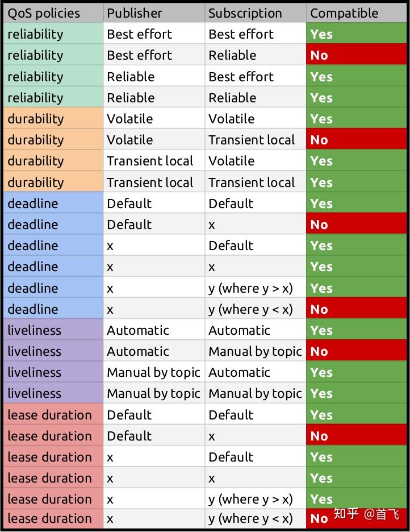This screenshot has height=532, width=410.
Task: Click green Yes in Volatile/Volatile durability row
Action: point(357,119)
